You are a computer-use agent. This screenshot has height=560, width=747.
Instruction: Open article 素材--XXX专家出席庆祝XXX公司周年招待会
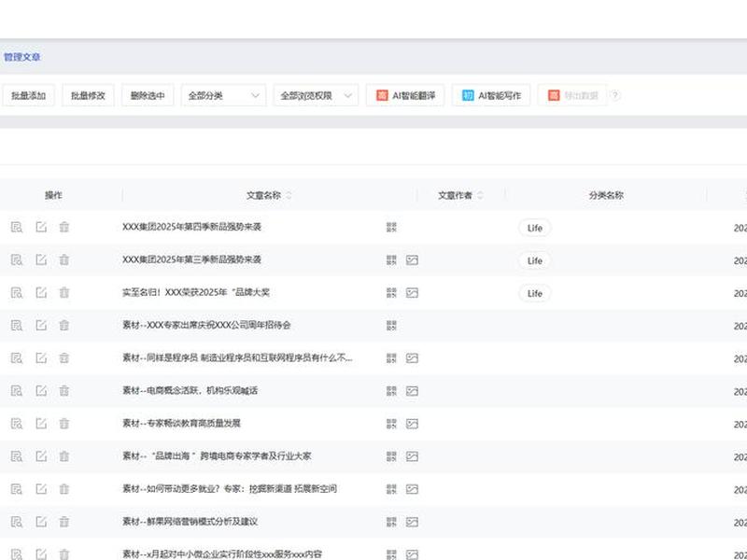click(206, 325)
